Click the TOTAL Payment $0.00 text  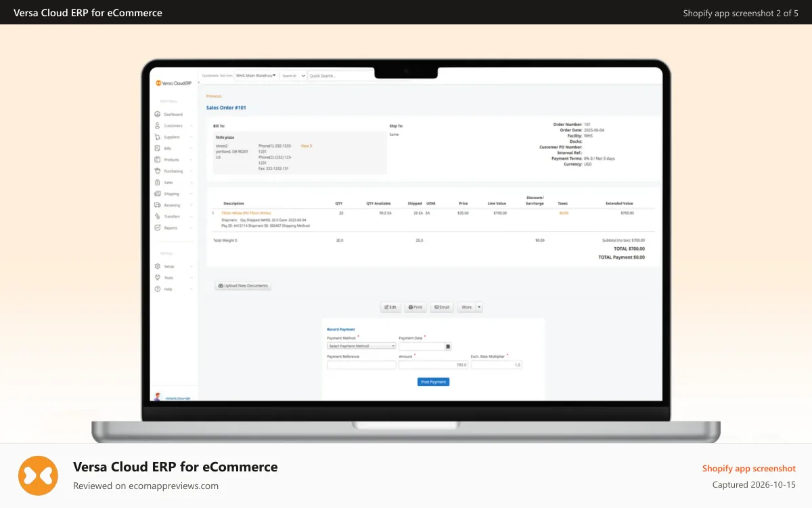(622, 257)
